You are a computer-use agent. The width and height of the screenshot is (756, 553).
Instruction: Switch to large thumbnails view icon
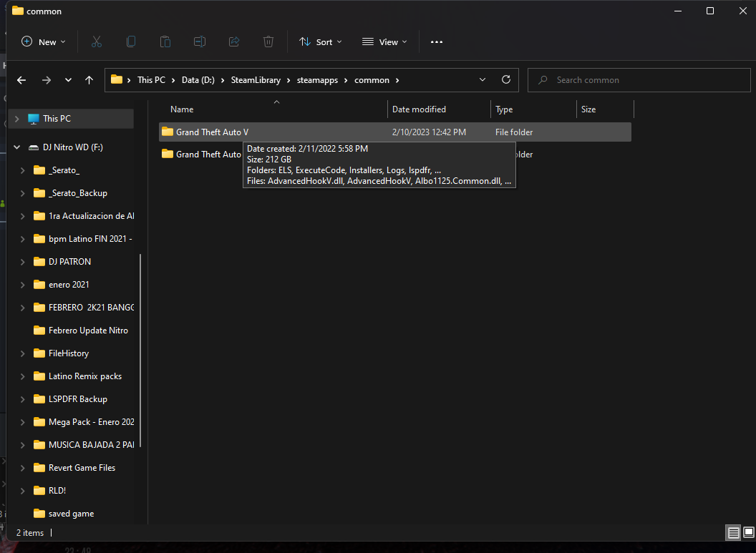tap(748, 532)
